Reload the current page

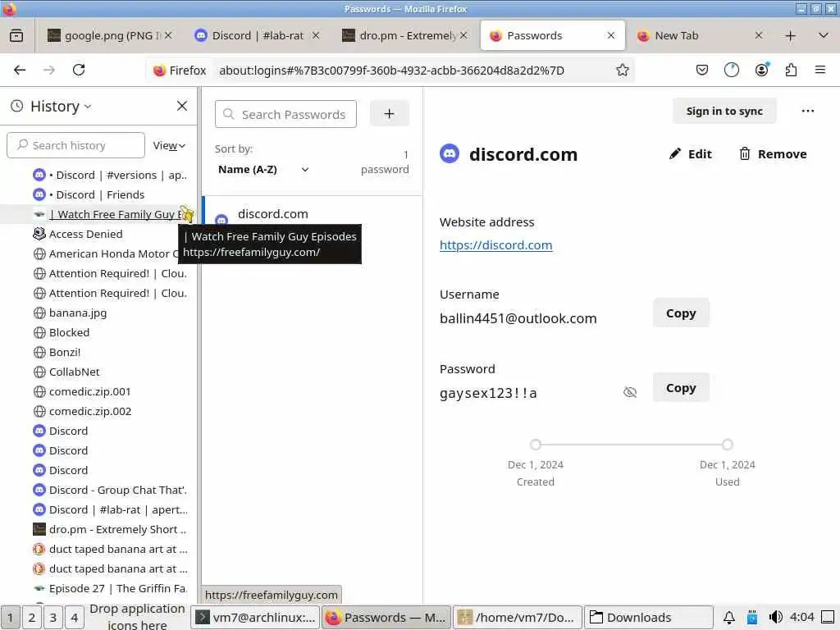pyautogui.click(x=79, y=71)
